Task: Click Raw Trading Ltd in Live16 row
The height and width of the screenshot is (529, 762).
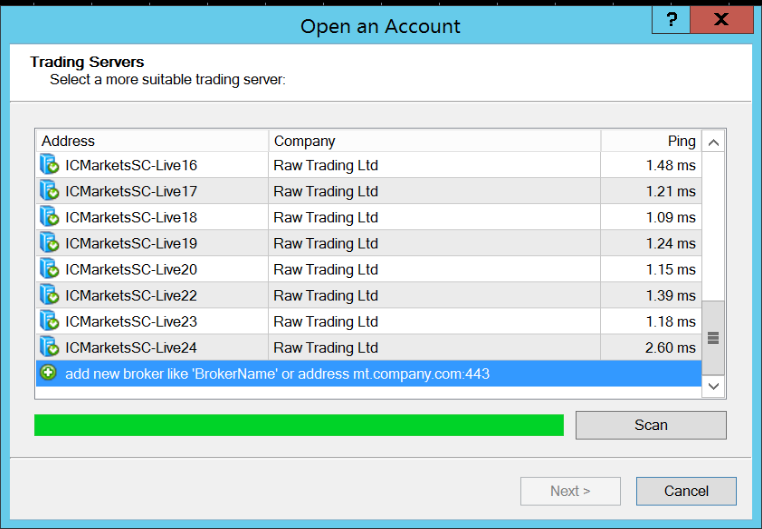Action: tap(326, 166)
